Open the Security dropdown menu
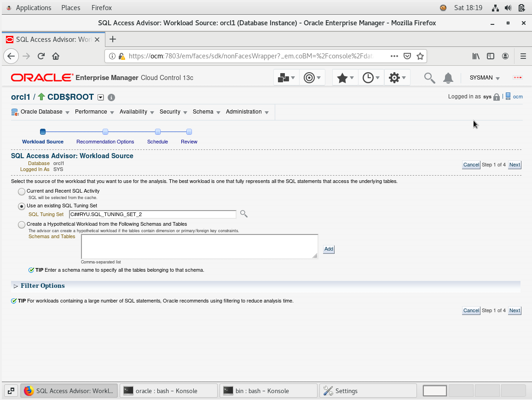 173,112
